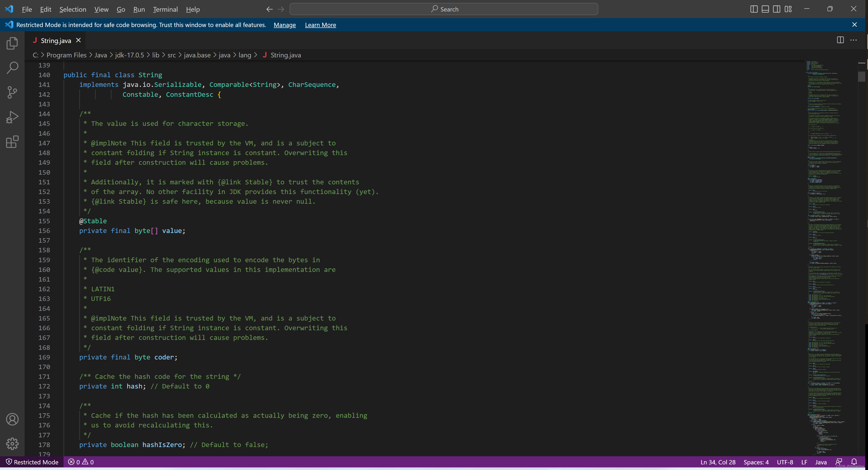Viewport: 868px width, 470px height.
Task: Click the Source Control icon in sidebar
Action: click(13, 93)
